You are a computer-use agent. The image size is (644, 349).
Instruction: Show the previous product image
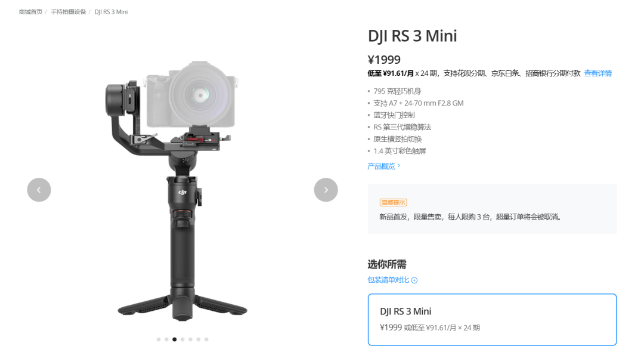click(x=39, y=190)
